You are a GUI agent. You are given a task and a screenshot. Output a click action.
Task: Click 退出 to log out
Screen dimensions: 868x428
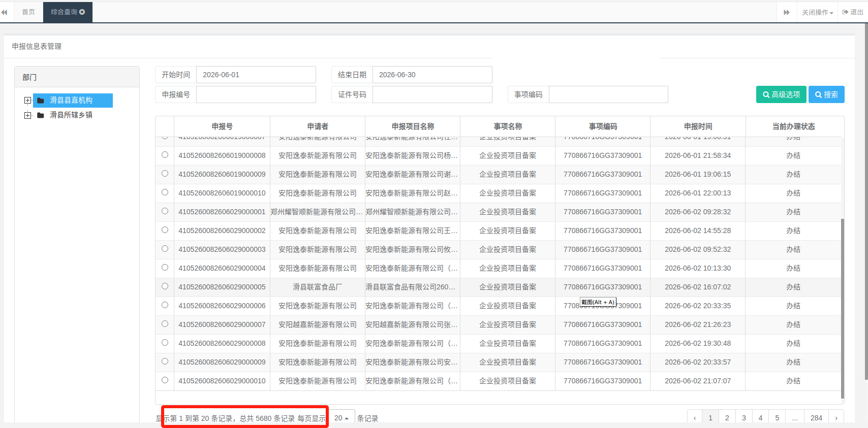853,12
